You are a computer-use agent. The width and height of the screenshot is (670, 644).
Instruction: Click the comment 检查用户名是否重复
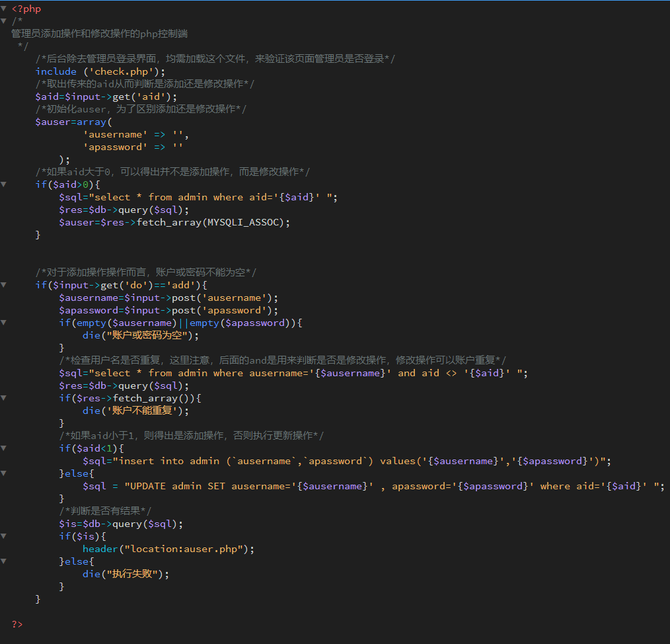pos(282,360)
